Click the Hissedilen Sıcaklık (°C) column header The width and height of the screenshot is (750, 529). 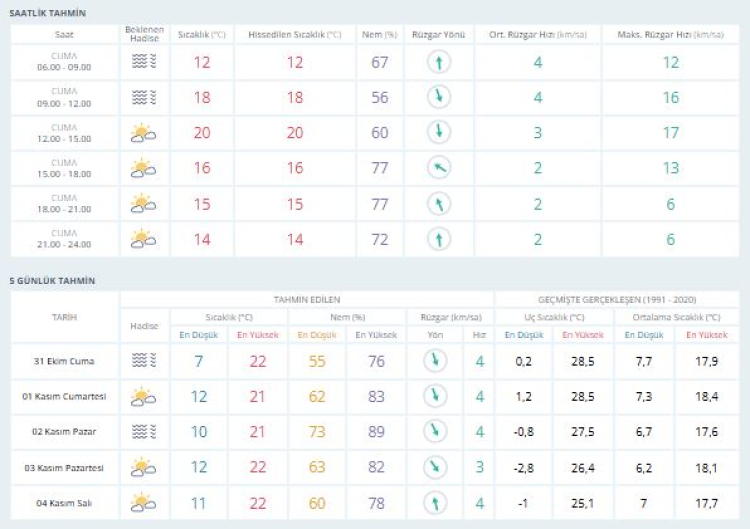click(x=294, y=34)
